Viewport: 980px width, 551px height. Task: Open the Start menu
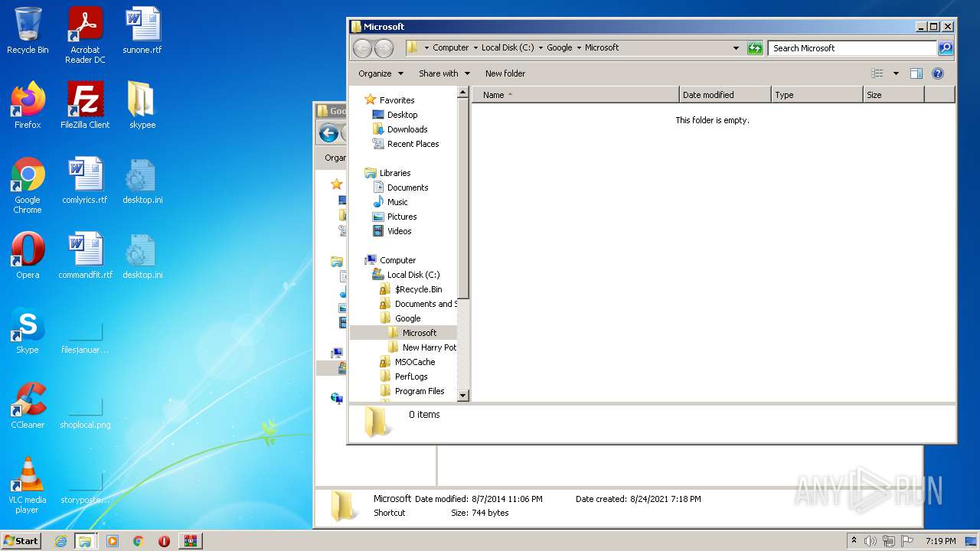coord(21,541)
